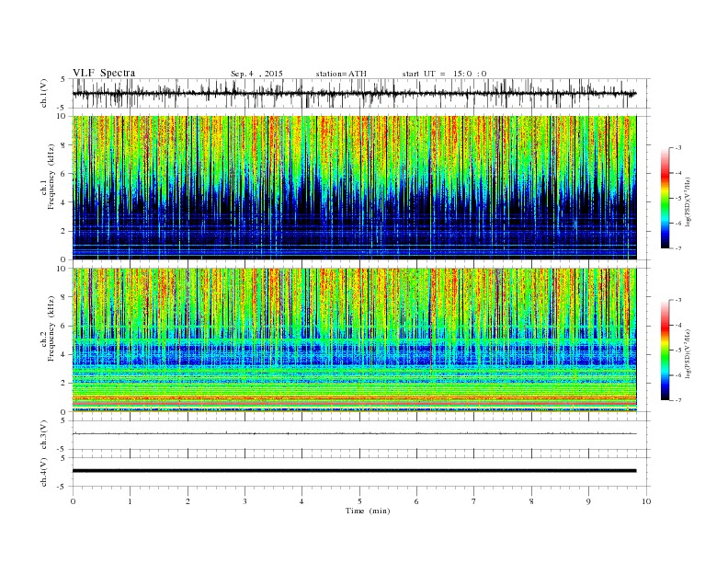Select lower colorbar "log(PSD)(V²/Hz)" label
This screenshot has width=728, height=563.
click(688, 353)
